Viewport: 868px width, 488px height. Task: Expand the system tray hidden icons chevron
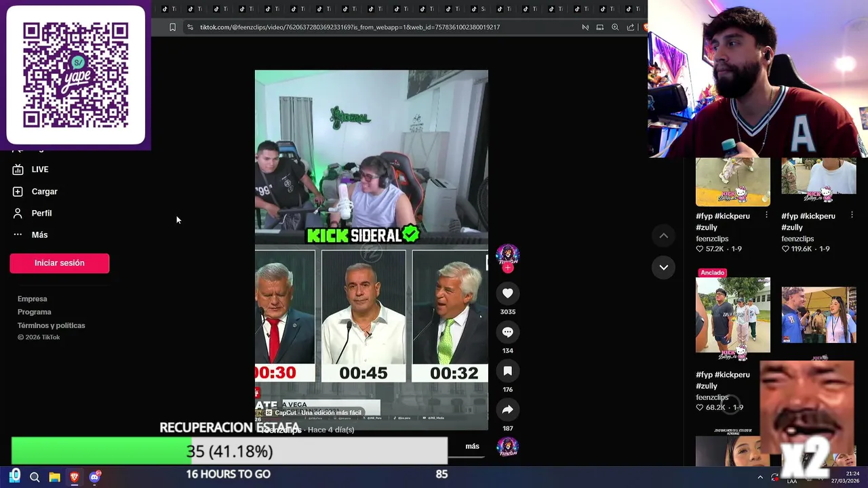[x=759, y=477]
